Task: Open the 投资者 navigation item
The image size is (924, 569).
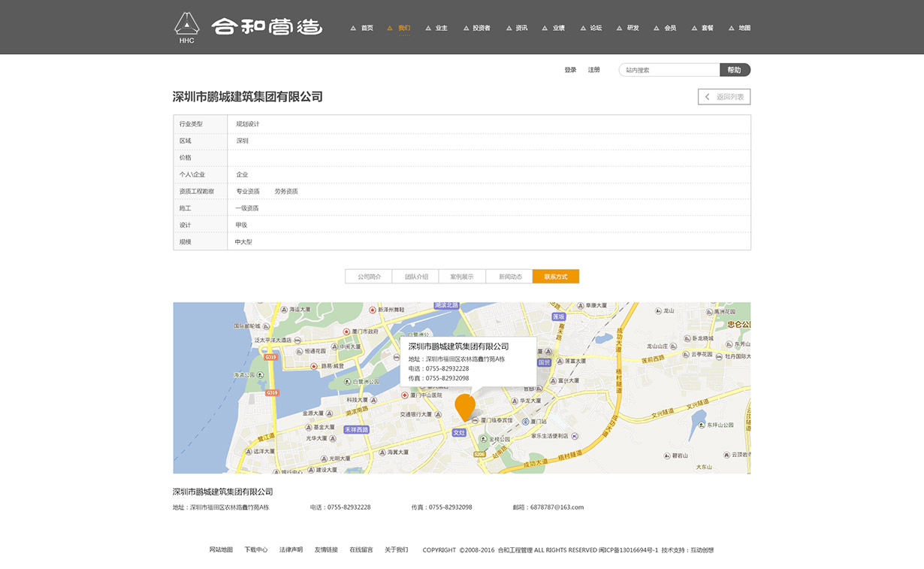Action: point(482,29)
